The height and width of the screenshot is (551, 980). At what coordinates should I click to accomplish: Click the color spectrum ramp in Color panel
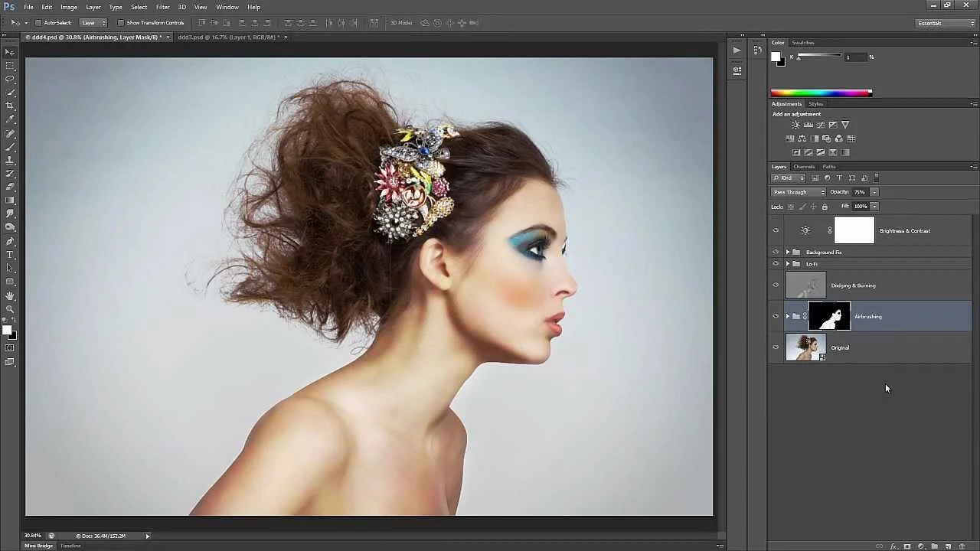coord(821,92)
